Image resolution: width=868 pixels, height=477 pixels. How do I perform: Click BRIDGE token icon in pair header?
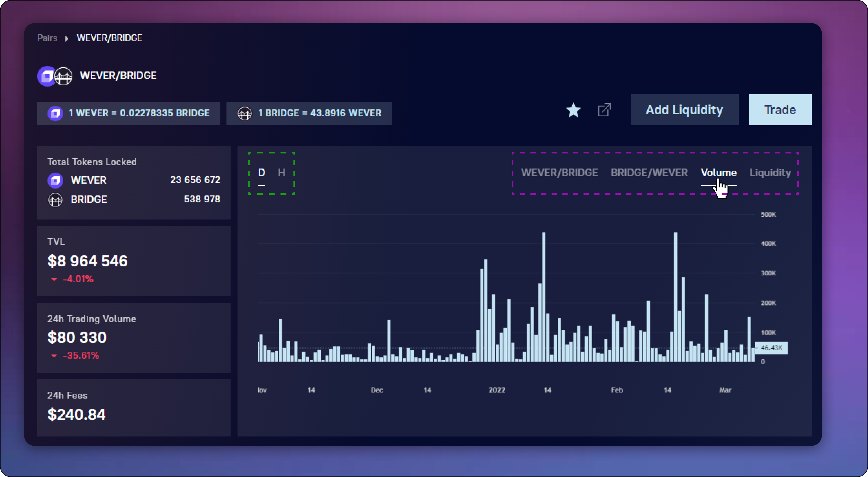pos(63,76)
